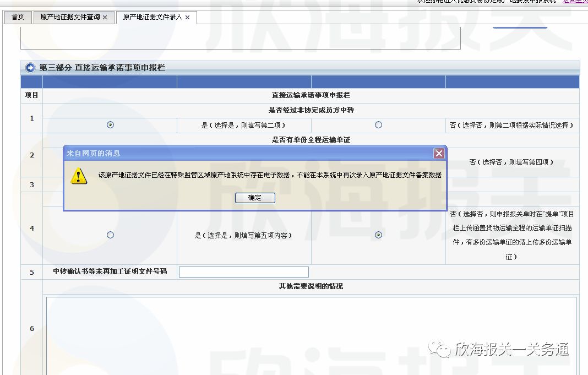Click the 其他需要说明的情况 text area

(311, 335)
